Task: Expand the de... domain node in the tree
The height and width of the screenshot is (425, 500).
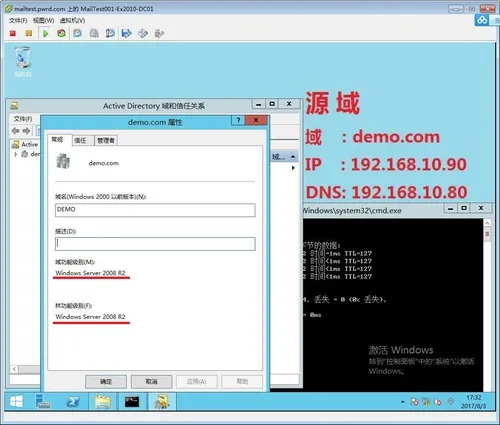Action: pyautogui.click(x=16, y=154)
